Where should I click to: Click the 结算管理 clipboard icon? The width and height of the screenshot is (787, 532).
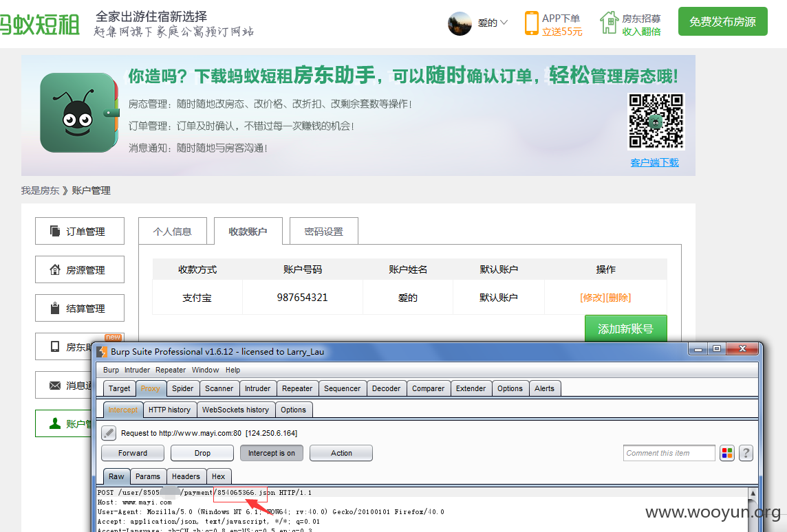(55, 308)
